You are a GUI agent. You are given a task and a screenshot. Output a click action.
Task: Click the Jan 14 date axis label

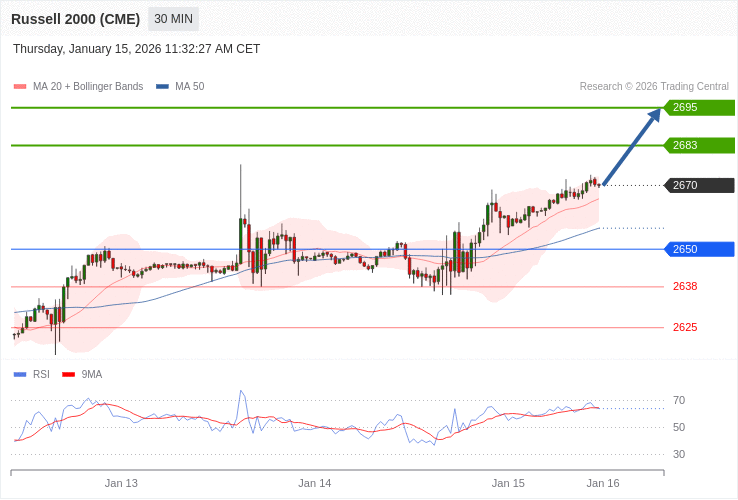tap(314, 483)
